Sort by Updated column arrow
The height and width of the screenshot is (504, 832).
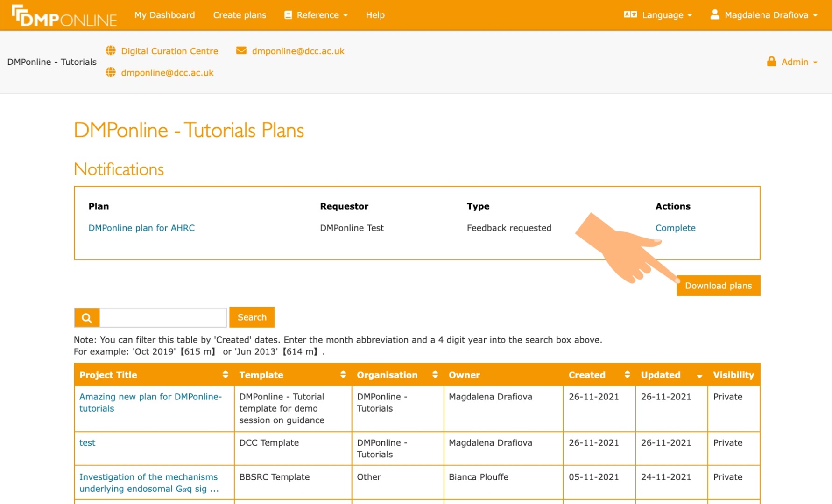tap(699, 376)
